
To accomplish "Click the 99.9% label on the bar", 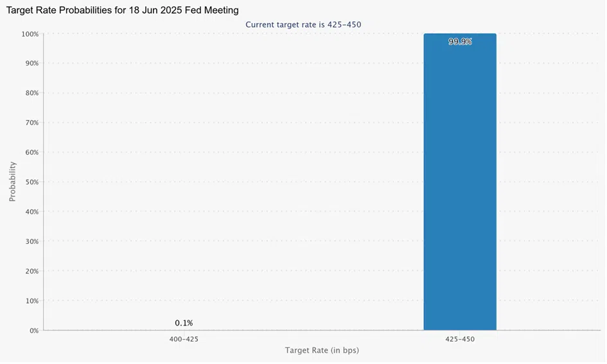I will click(x=460, y=42).
